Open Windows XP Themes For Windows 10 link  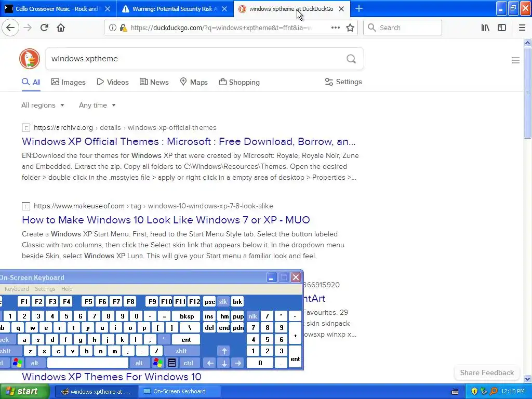tap(112, 377)
